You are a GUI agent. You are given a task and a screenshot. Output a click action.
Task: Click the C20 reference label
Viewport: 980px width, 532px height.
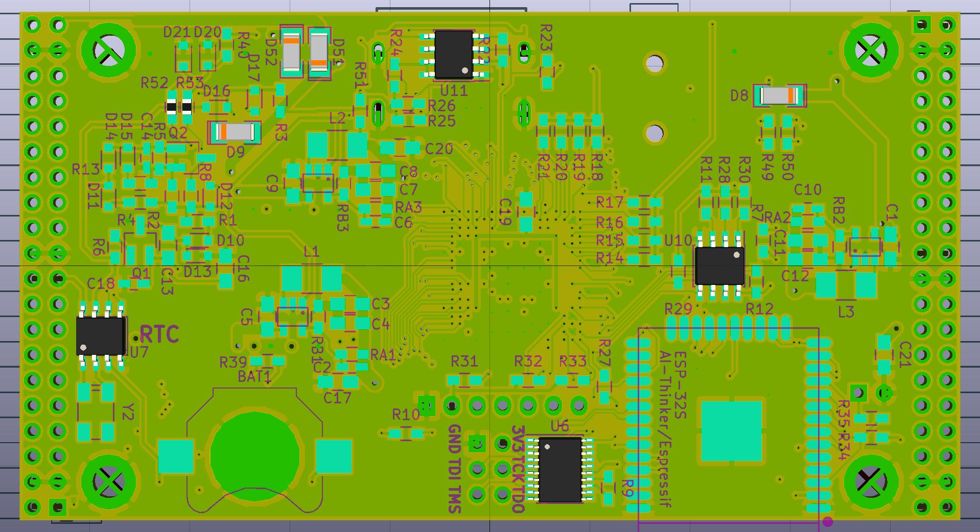[439, 149]
